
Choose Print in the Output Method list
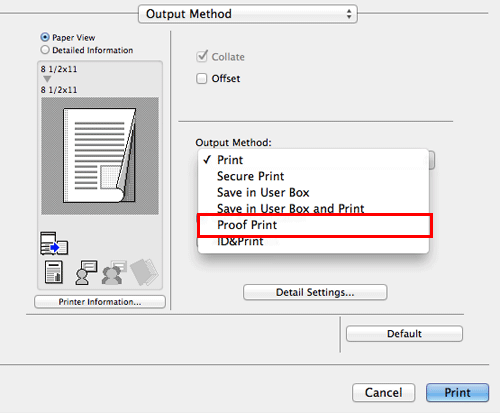313,160
